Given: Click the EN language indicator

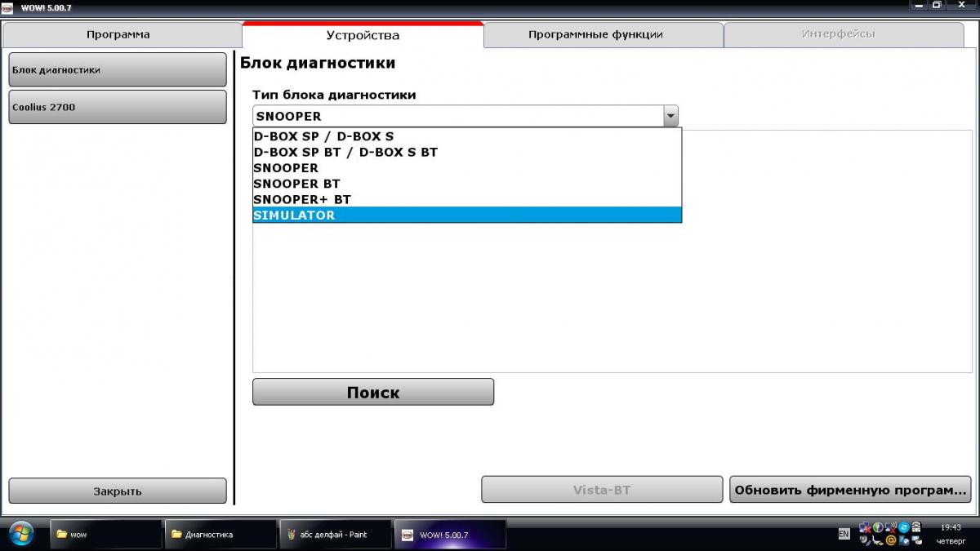Looking at the screenshot, I should point(844,534).
